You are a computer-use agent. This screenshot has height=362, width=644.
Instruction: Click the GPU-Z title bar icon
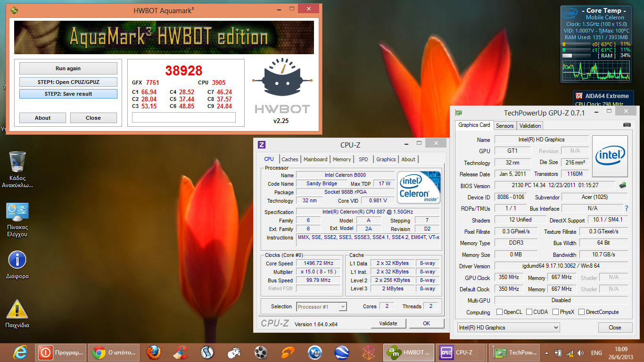pyautogui.click(x=458, y=113)
